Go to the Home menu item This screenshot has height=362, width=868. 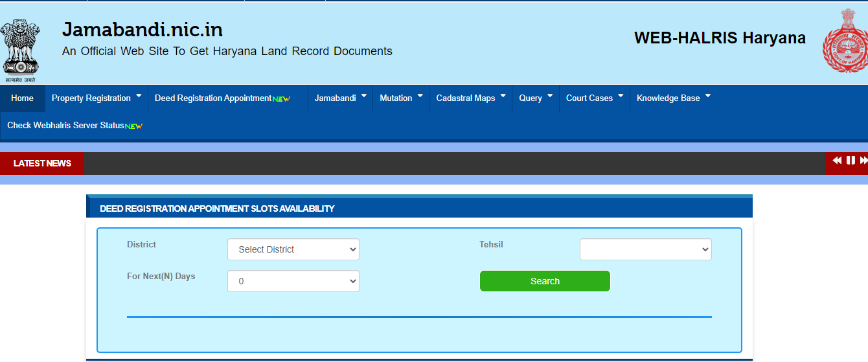(x=22, y=98)
